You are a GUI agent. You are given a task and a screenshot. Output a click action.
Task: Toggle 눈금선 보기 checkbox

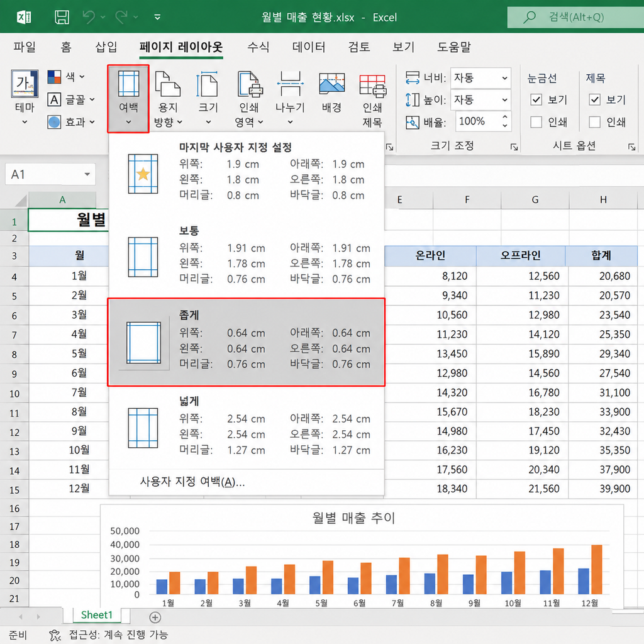click(x=536, y=99)
